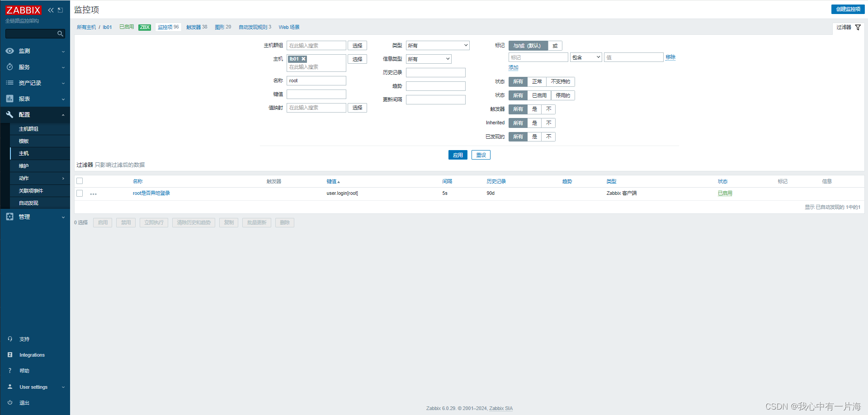
Task: Expand the Monitoring menu chevron
Action: pyautogui.click(x=63, y=52)
